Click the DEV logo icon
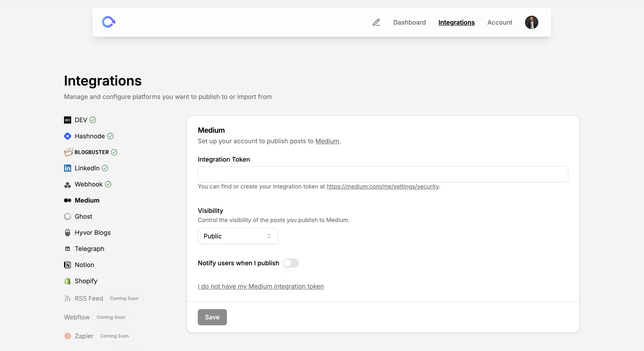 (x=68, y=120)
